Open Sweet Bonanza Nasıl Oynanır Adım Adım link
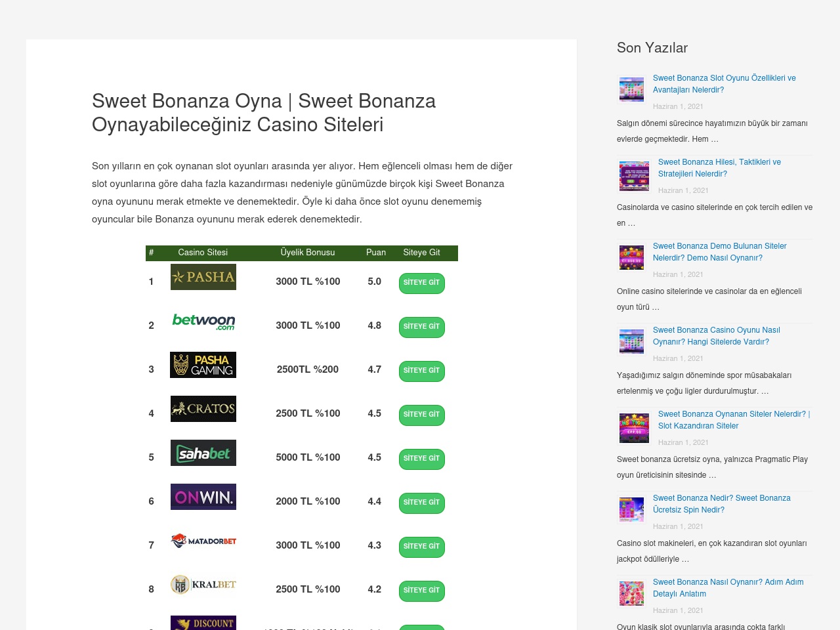The height and width of the screenshot is (630, 840). (728, 588)
